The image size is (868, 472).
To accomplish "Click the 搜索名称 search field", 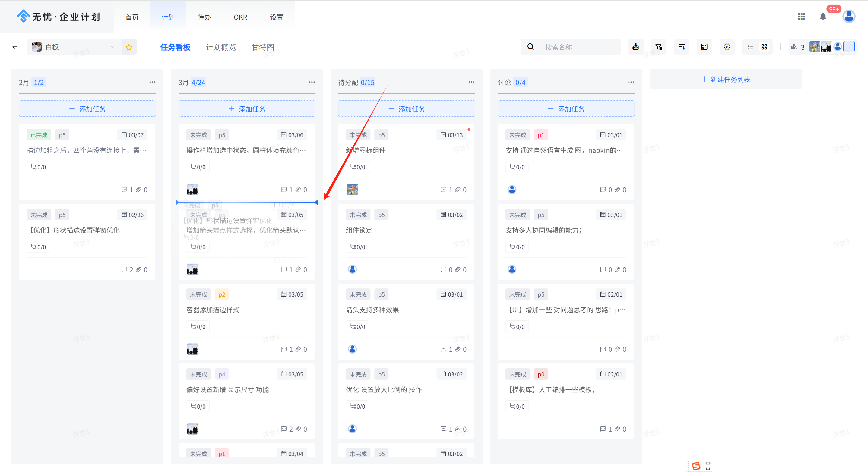I will [580, 47].
